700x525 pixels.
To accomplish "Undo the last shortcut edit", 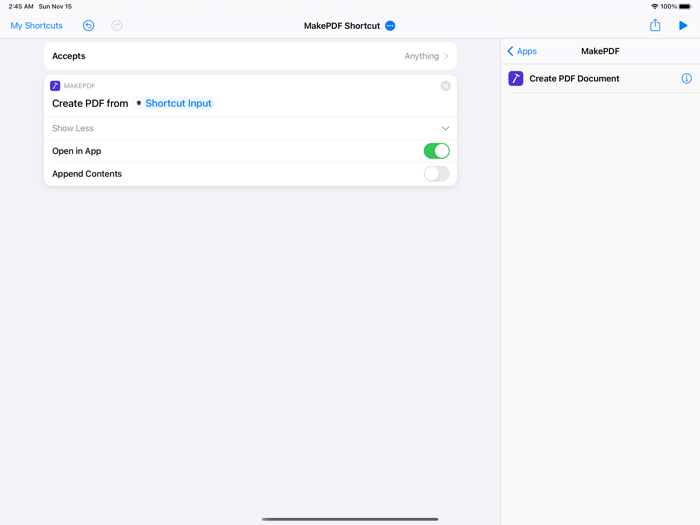I will point(88,26).
